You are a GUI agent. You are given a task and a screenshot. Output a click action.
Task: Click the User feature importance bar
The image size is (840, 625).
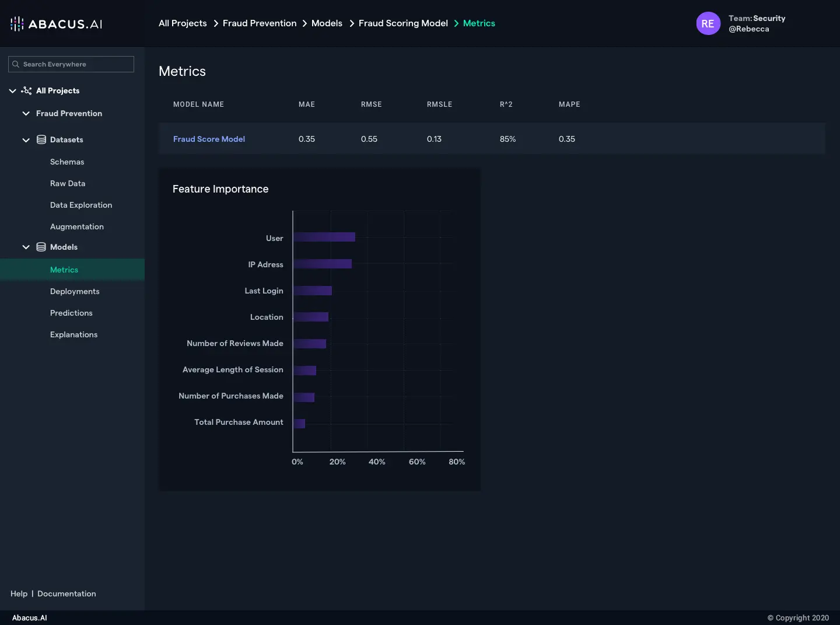pos(324,237)
